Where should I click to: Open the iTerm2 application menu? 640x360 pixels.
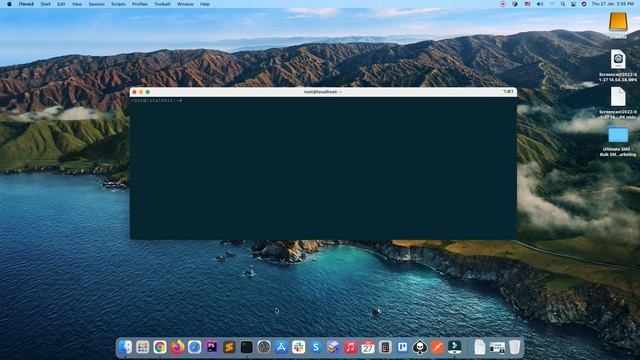coord(26,4)
